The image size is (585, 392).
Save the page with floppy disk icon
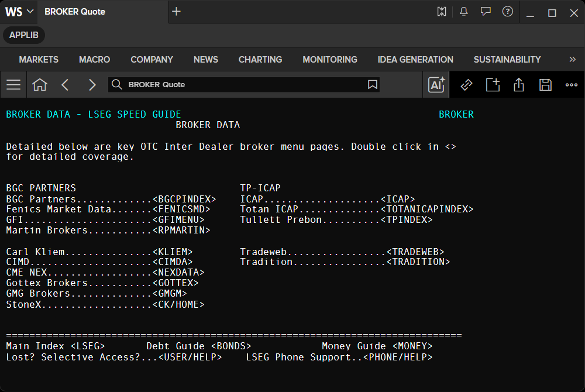(x=545, y=85)
